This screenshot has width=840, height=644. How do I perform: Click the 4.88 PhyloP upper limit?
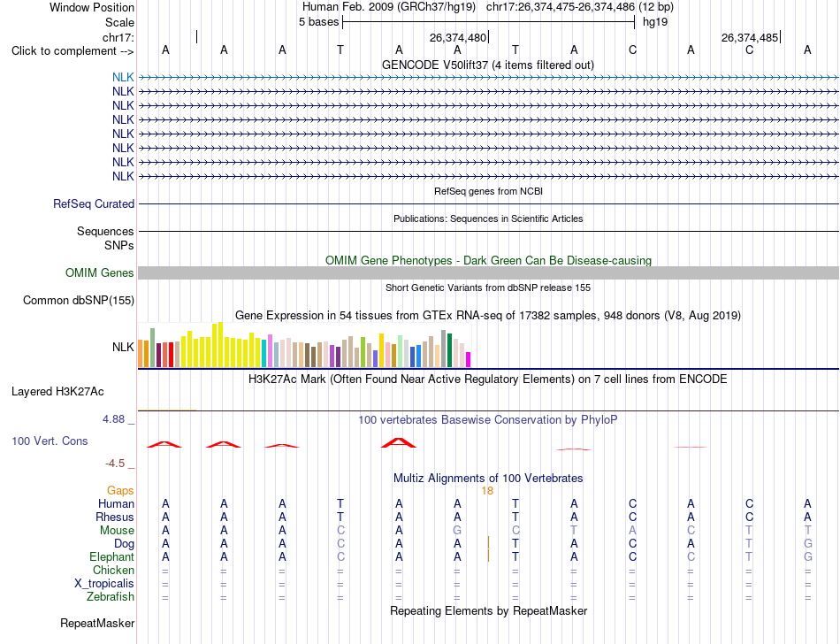(113, 419)
